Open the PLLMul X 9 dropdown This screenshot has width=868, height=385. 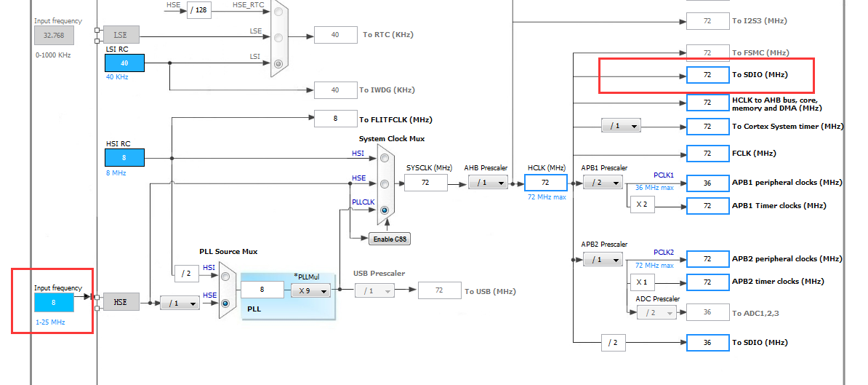(x=310, y=290)
